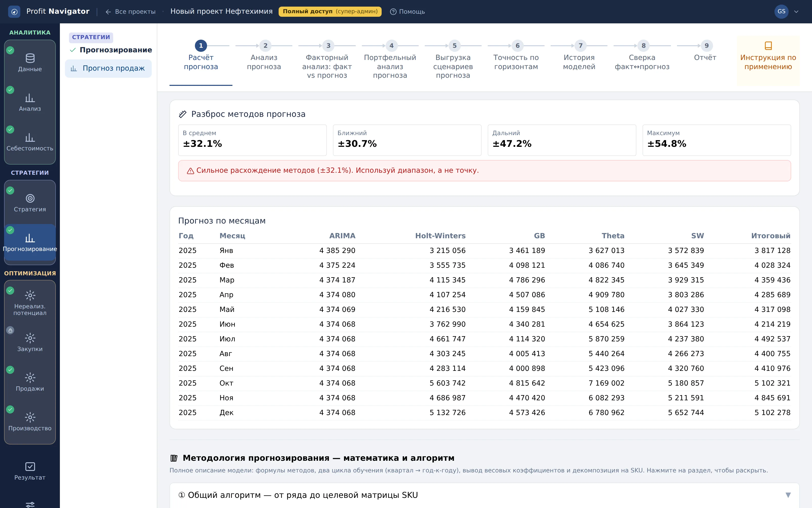Viewport: 812px width, 508px height.
Task: Click the Полный доступ супер-админ badge
Action: click(x=330, y=11)
